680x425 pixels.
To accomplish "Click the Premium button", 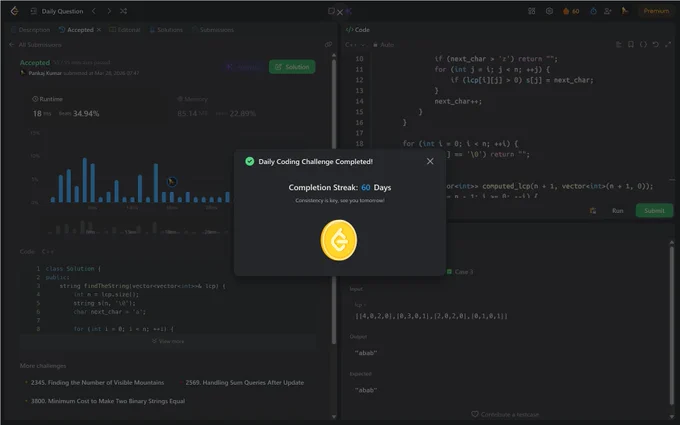I will click(x=656, y=11).
